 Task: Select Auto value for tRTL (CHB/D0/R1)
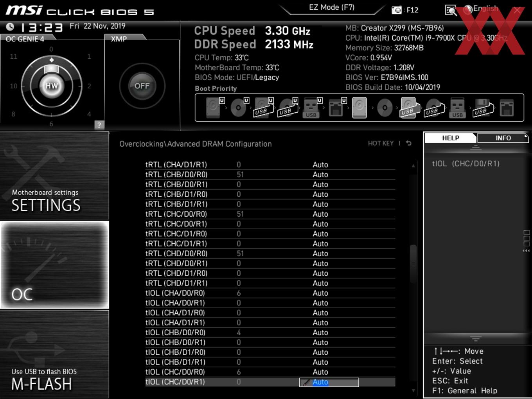point(320,184)
